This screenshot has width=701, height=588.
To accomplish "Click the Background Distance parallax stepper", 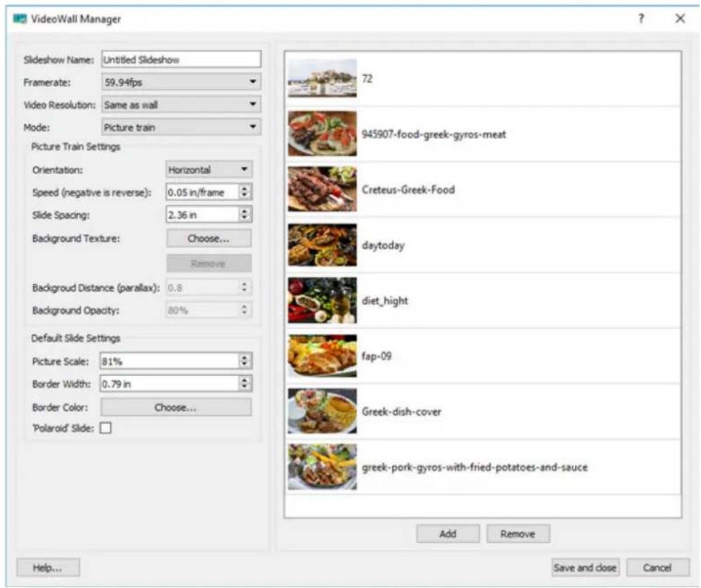I will tap(244, 287).
